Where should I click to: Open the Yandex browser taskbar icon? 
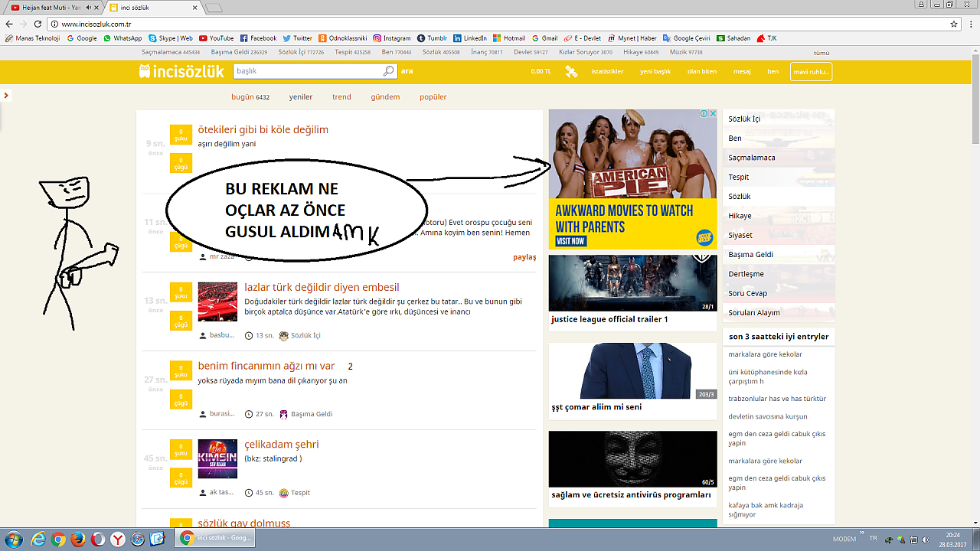(x=118, y=539)
